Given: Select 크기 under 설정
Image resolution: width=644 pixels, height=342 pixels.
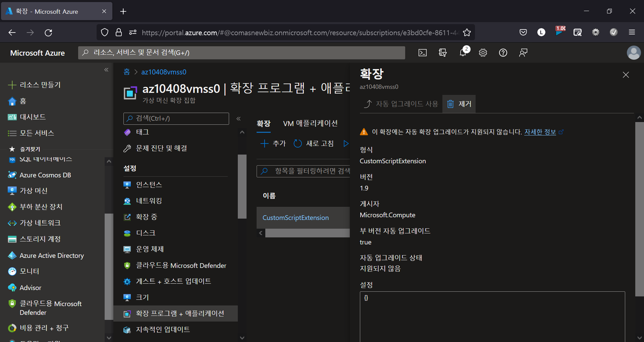Looking at the screenshot, I should [136, 297].
